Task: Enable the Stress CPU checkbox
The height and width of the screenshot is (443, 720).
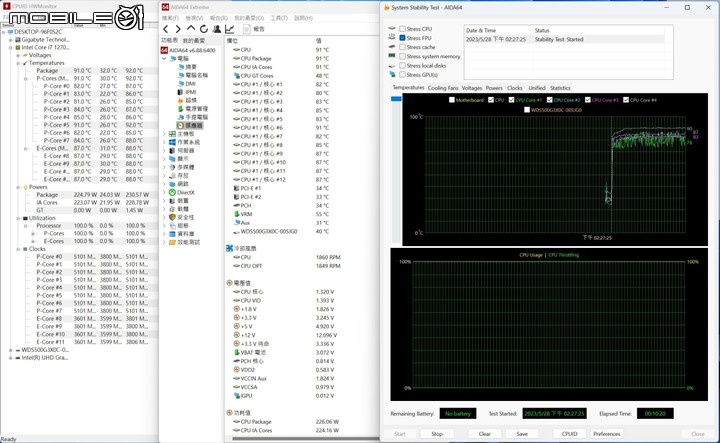Action: tap(402, 29)
